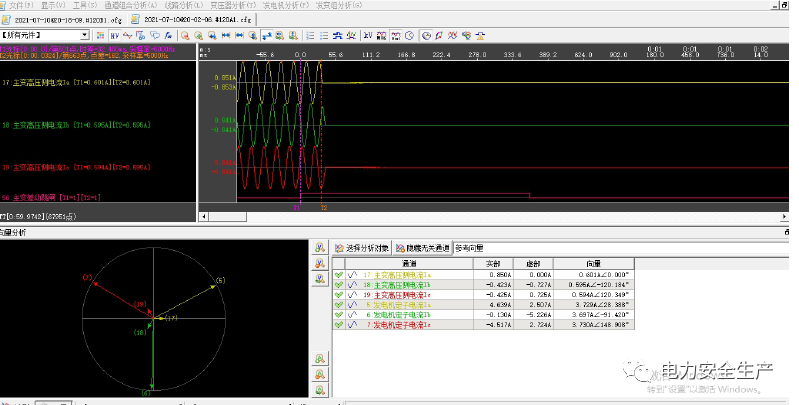This screenshot has width=799, height=405.
Task: Click the 隐藏无关通道 button
Action: pos(421,247)
